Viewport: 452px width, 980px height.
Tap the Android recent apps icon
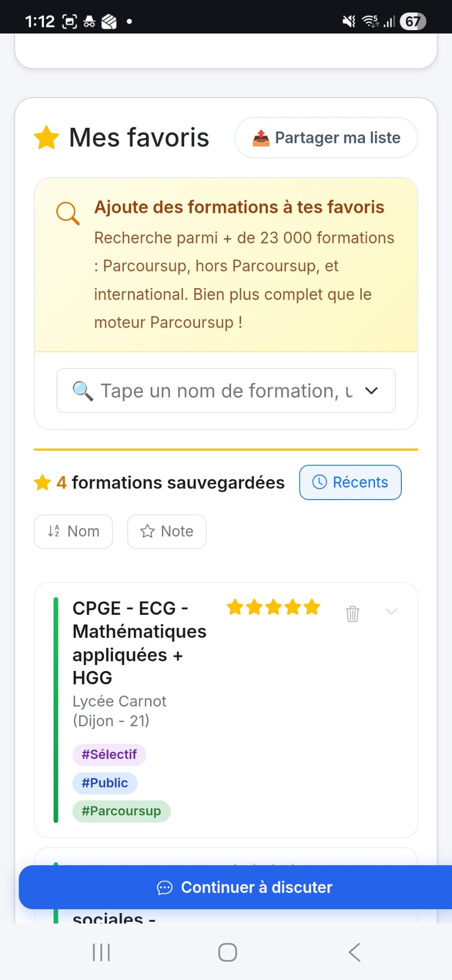[101, 952]
